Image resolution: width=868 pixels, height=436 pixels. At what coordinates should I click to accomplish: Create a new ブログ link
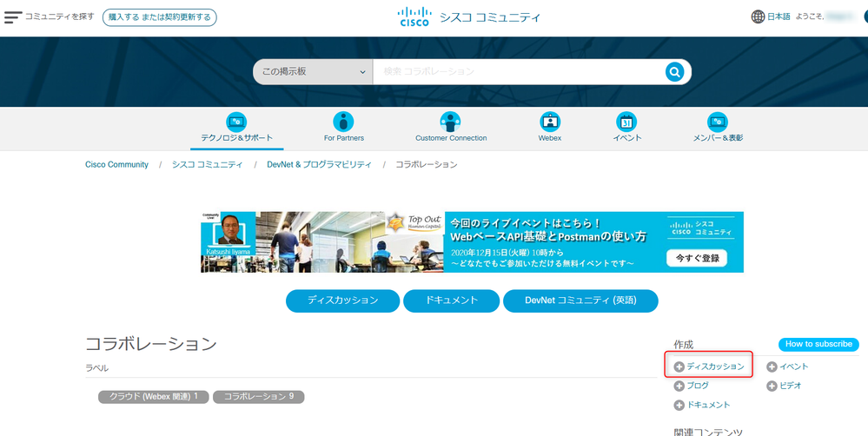pos(698,386)
